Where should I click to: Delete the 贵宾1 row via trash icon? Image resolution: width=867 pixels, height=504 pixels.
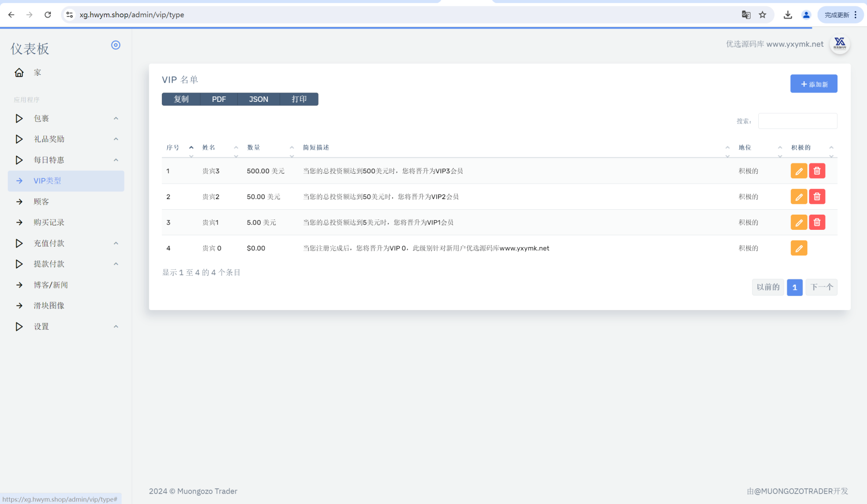tap(817, 222)
